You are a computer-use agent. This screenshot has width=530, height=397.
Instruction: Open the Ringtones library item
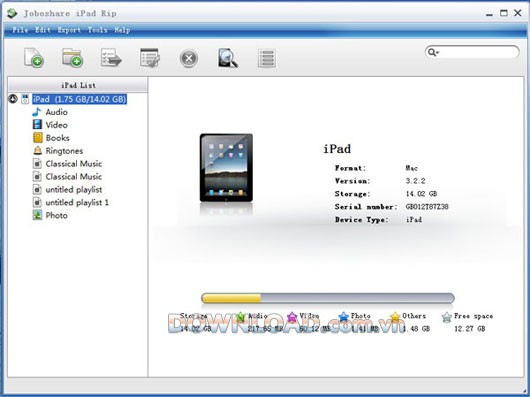click(64, 151)
